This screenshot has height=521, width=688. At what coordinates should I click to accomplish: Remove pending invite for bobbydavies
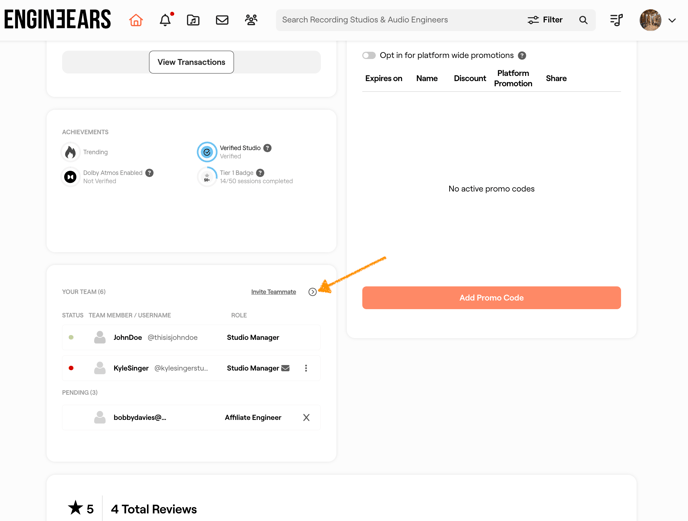pos(306,418)
